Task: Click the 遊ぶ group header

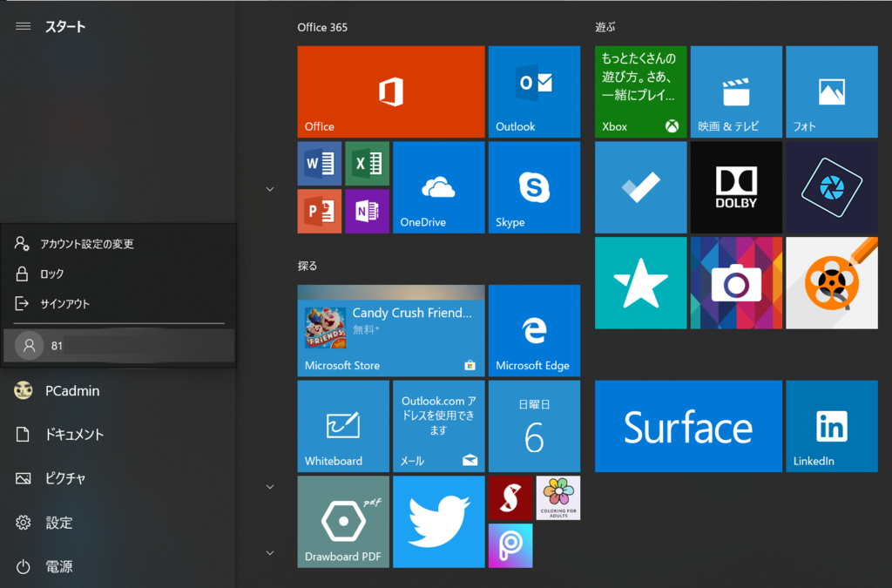Action: click(605, 27)
